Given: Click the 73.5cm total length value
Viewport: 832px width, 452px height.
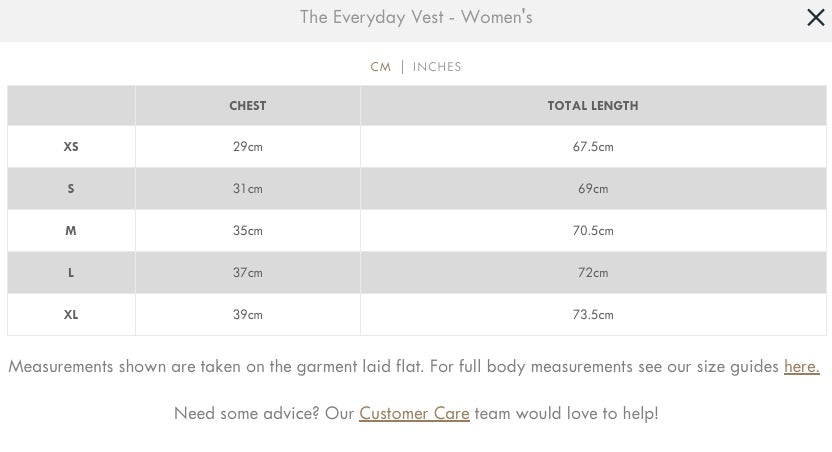Looking at the screenshot, I should click(593, 315).
